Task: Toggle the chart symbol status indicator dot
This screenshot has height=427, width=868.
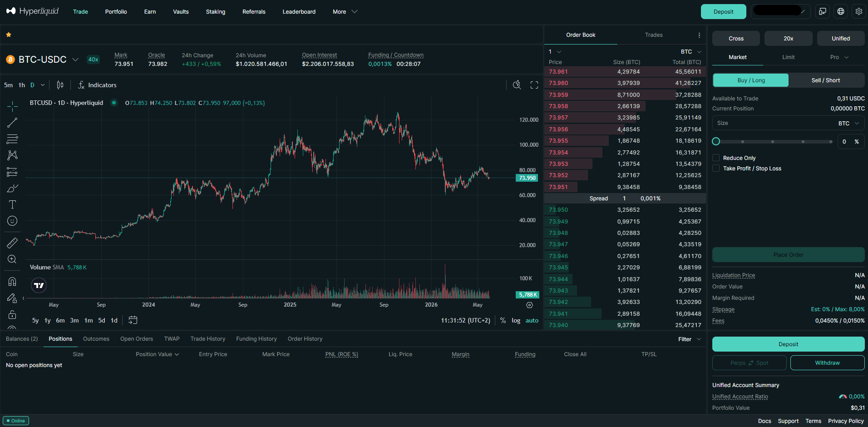Action: [x=114, y=103]
